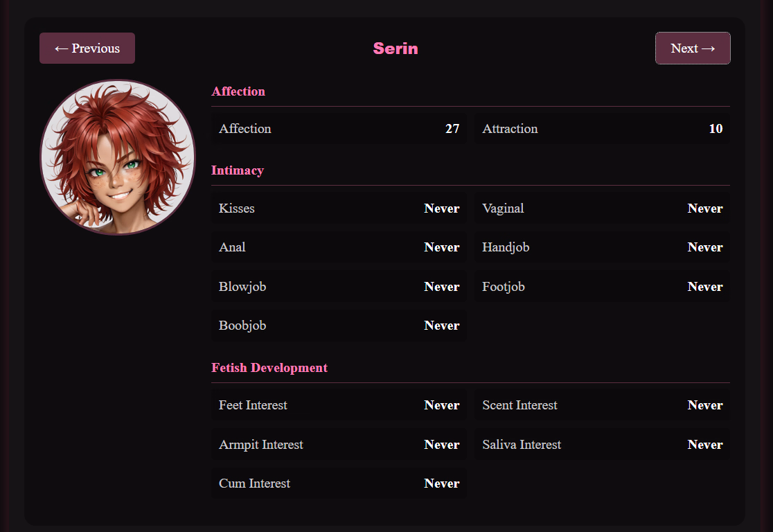
Task: Click Serin's portrait thumbnail
Action: pyautogui.click(x=118, y=157)
